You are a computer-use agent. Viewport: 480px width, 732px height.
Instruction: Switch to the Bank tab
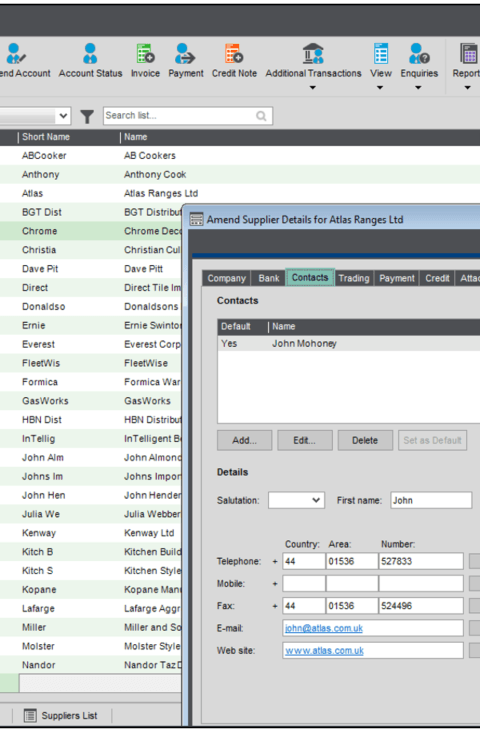click(x=268, y=278)
